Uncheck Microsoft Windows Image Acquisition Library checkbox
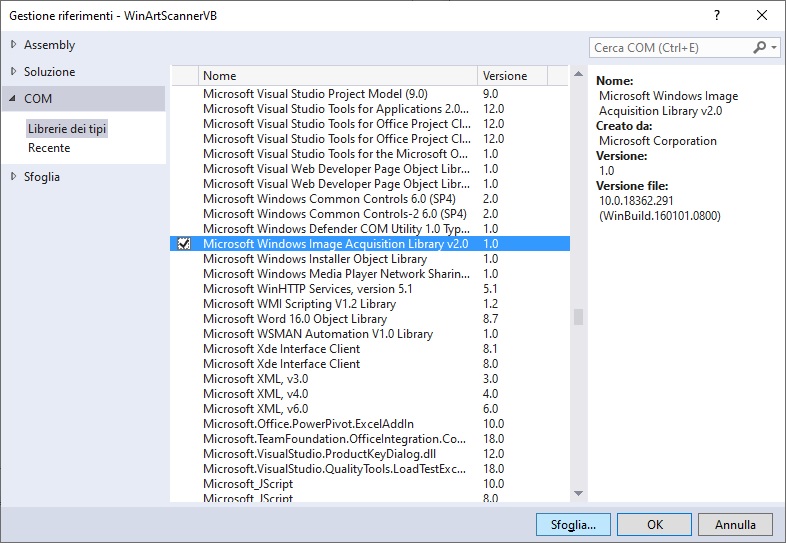Viewport: 786px width, 543px height. click(184, 244)
